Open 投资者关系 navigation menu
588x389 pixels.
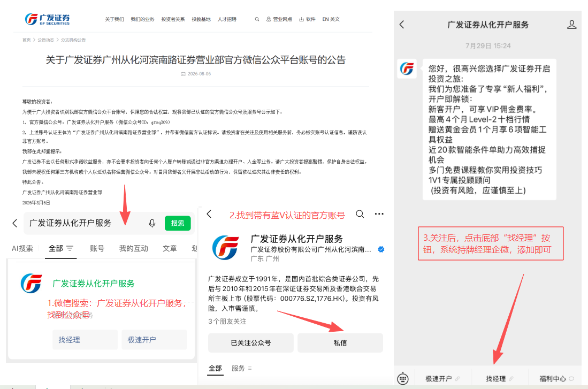[x=173, y=19]
